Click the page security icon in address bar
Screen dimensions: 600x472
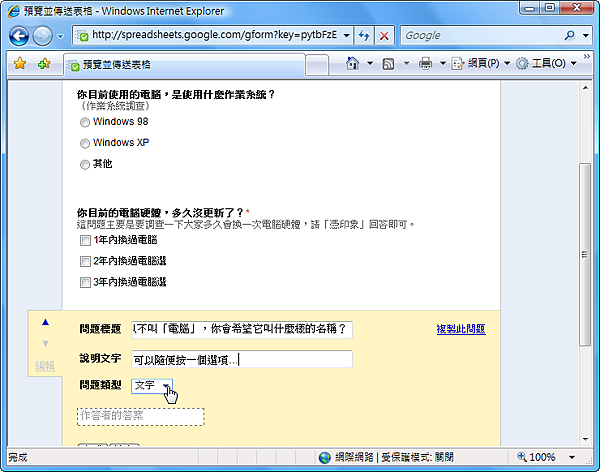pos(81,36)
